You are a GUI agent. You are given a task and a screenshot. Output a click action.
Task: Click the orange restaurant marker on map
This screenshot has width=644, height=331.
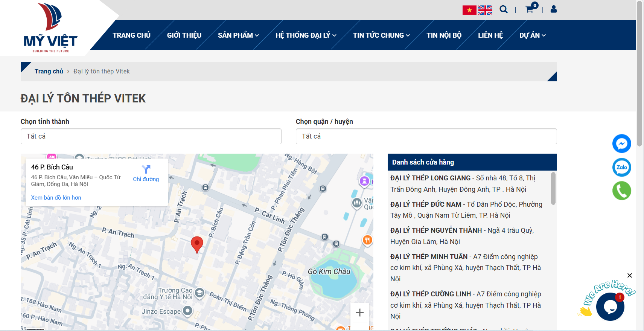(x=367, y=240)
